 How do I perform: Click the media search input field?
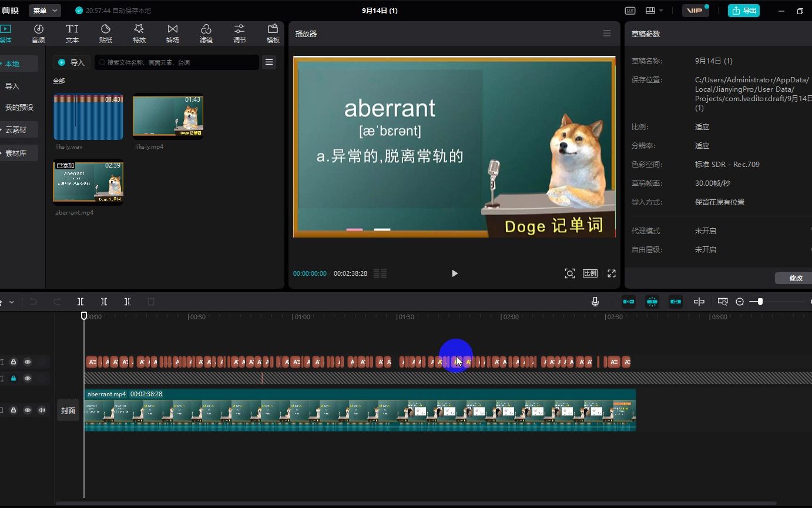(x=177, y=62)
